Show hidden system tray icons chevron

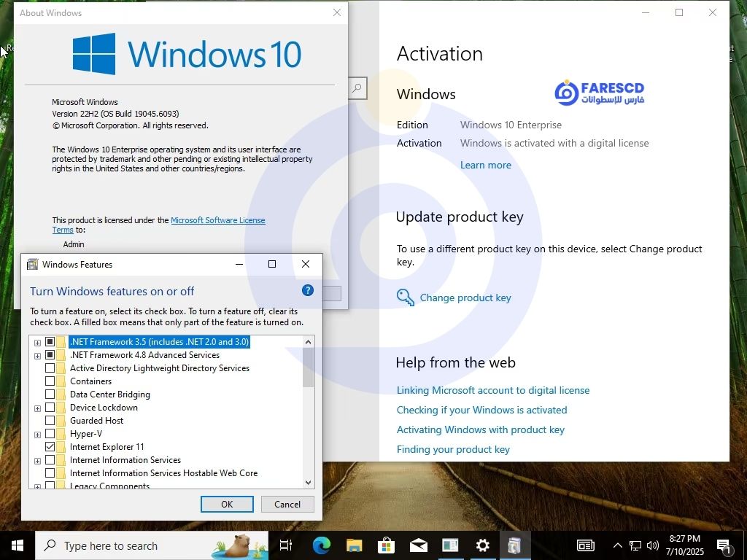point(617,545)
